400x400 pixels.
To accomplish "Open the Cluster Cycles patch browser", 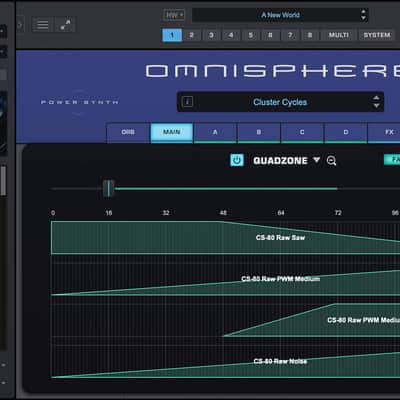I will [x=280, y=102].
